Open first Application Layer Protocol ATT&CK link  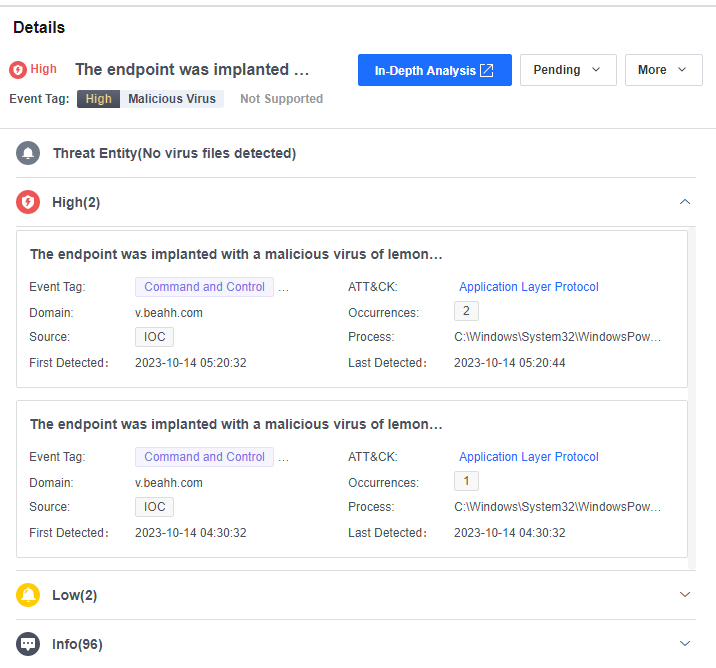pos(528,287)
